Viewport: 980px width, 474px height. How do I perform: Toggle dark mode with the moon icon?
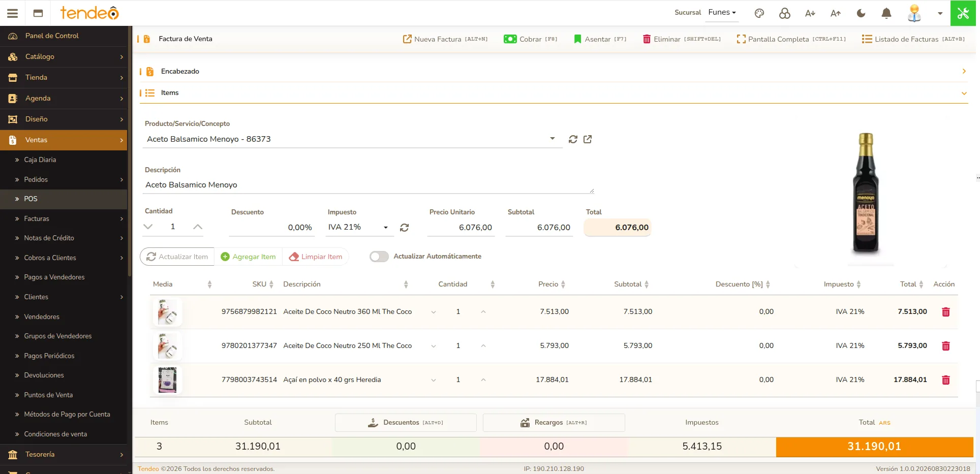(861, 13)
